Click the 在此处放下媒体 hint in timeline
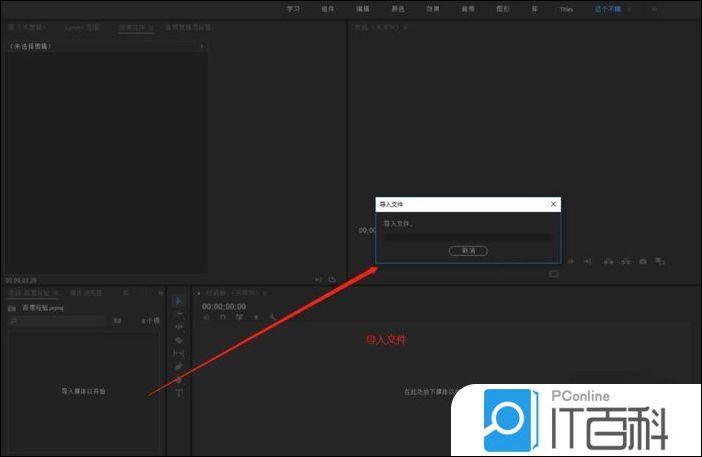The image size is (702, 457). pos(429,392)
